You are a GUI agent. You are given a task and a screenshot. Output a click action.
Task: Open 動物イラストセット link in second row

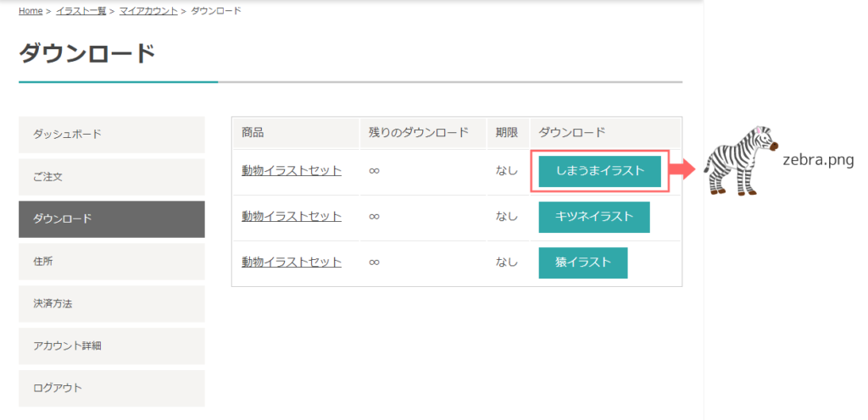[x=292, y=217]
